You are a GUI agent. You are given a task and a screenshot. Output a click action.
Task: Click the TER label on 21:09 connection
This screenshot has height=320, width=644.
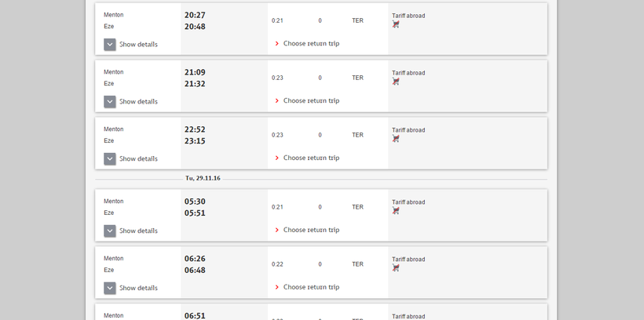357,78
